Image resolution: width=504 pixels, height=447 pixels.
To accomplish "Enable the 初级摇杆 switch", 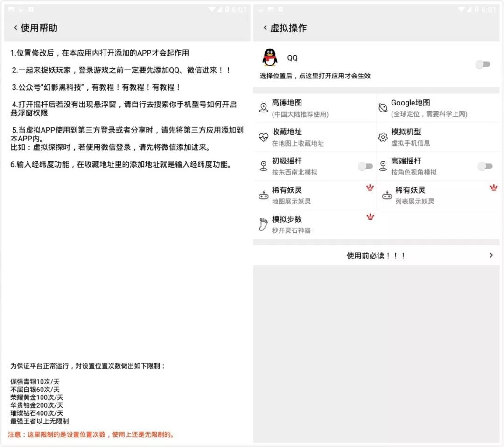I will (x=365, y=166).
